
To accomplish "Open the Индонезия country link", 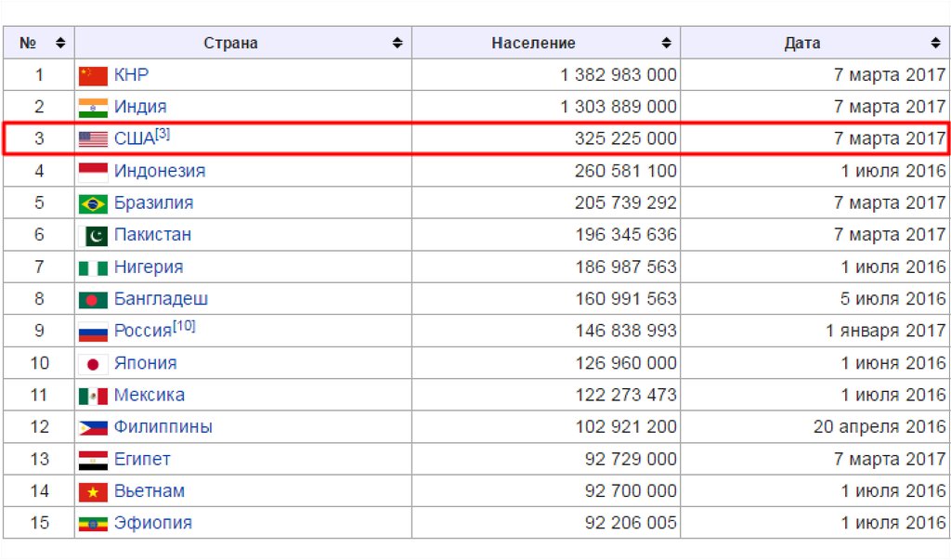I will click(x=160, y=171).
